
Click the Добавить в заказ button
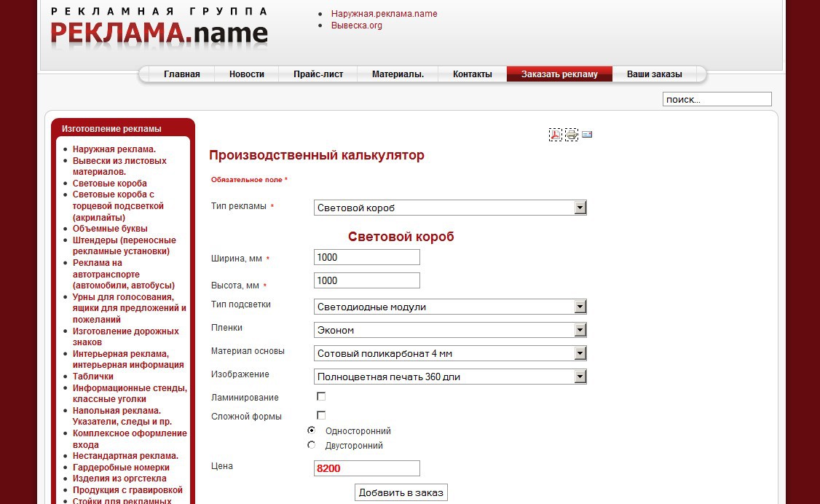tap(401, 492)
